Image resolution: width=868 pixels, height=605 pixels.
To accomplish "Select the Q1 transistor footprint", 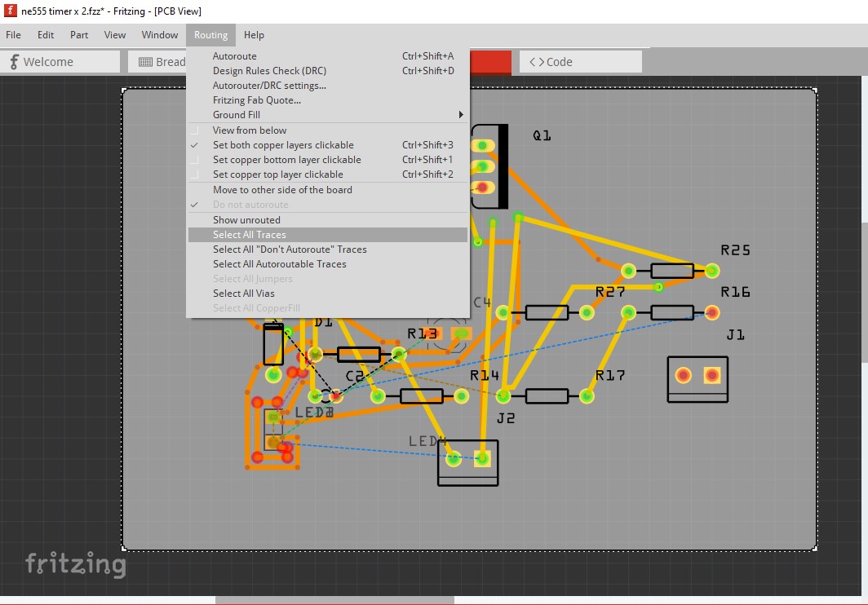I will [x=490, y=166].
